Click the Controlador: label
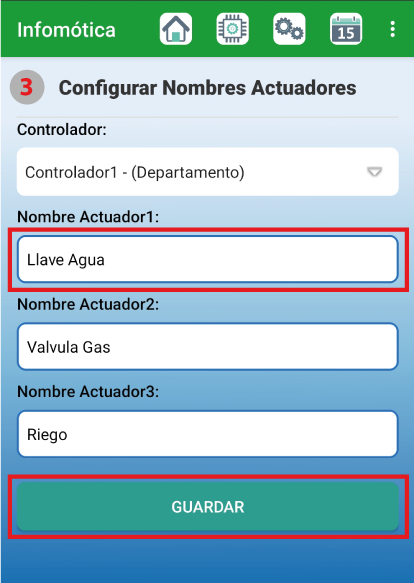 [62, 130]
